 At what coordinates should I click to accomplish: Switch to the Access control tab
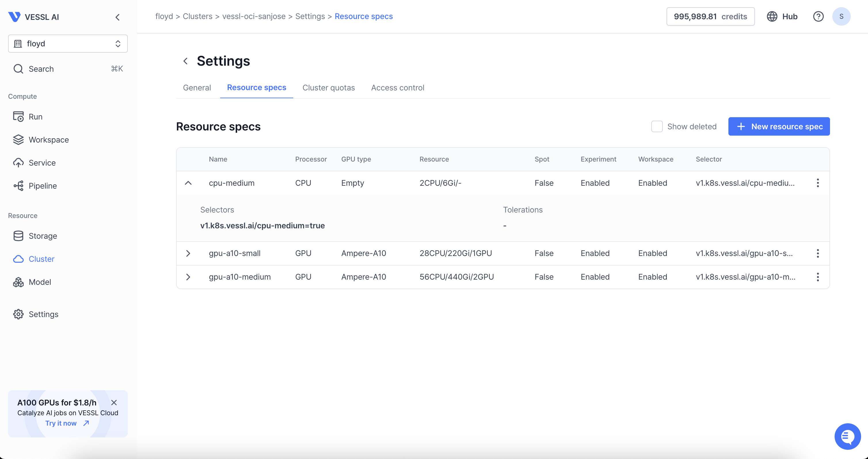tap(397, 88)
